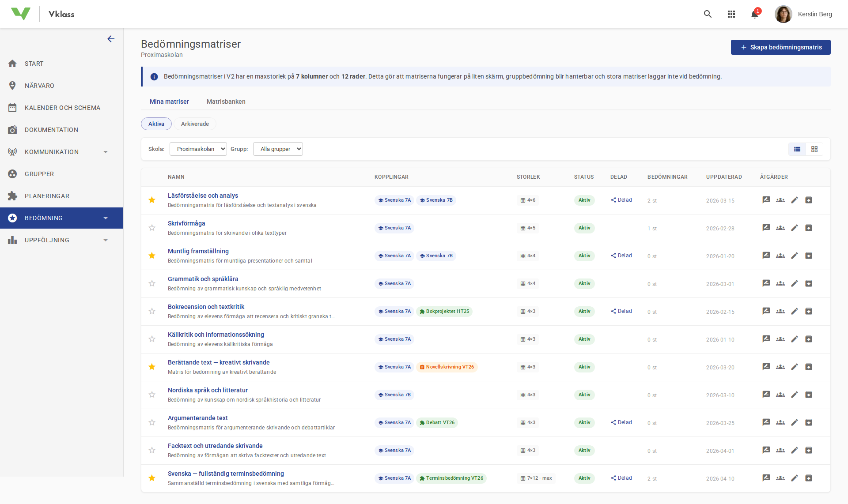
Task: Open Kalender och schema
Action: 61,108
